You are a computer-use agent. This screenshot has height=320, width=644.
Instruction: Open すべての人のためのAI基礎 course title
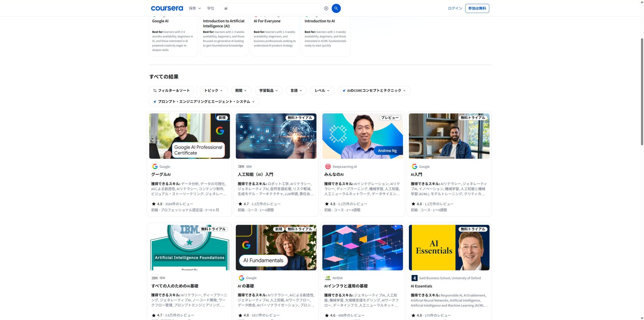[175, 286]
